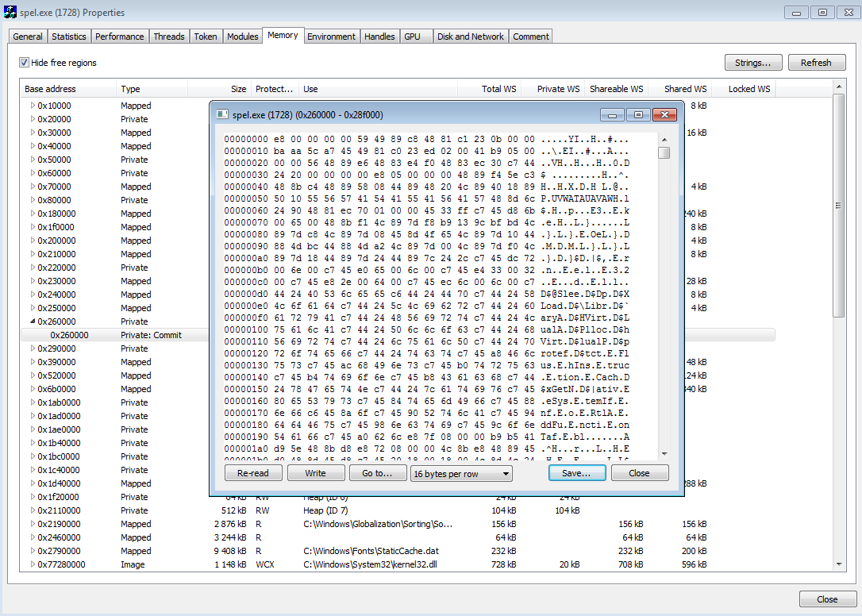The image size is (862, 616).
Task: Sort by Locked WS column header
Action: coord(745,89)
